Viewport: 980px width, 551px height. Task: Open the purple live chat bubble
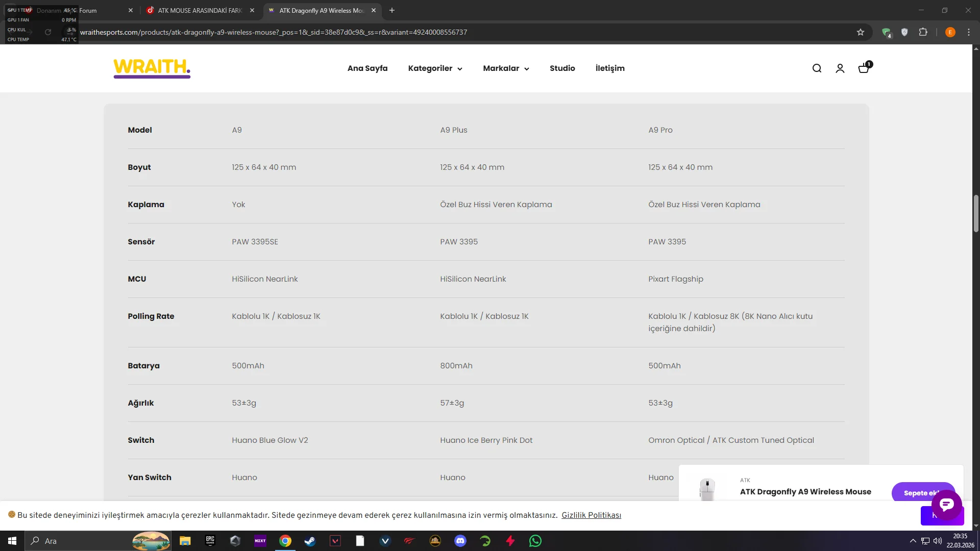click(x=946, y=505)
